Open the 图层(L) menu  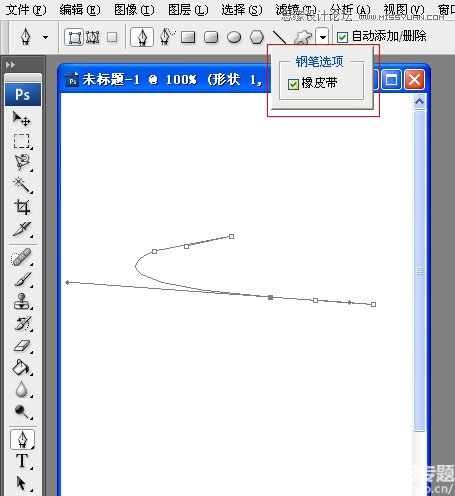[188, 10]
